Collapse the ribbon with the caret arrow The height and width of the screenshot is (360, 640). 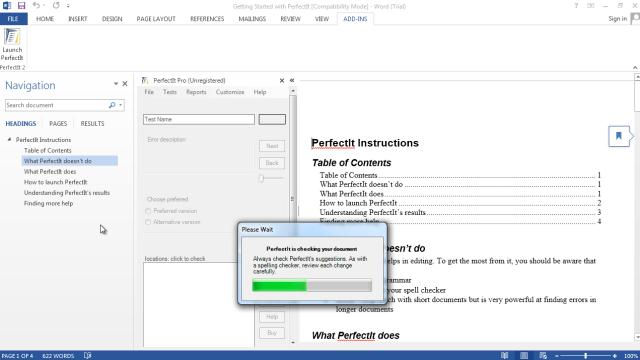coord(635,67)
